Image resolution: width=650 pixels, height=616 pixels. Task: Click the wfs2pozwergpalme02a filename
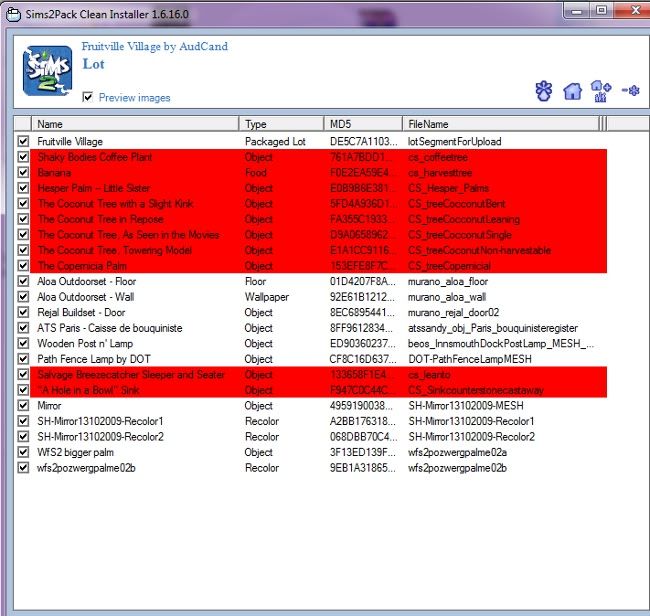click(457, 453)
